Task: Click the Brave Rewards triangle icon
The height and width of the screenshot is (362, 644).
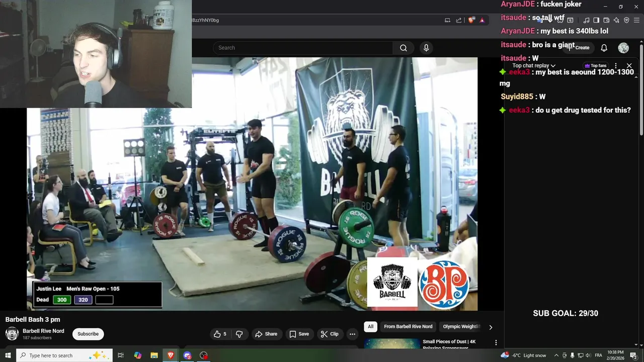Action: tap(482, 20)
